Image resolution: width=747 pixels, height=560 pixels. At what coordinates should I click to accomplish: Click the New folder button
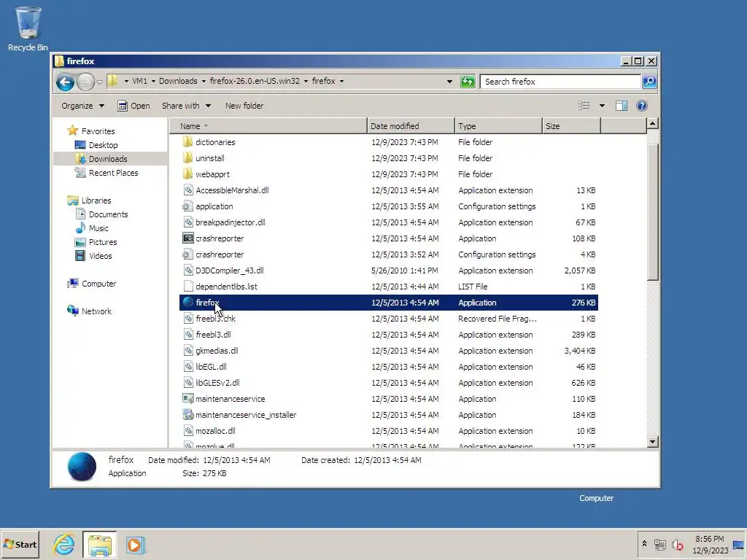244,106
